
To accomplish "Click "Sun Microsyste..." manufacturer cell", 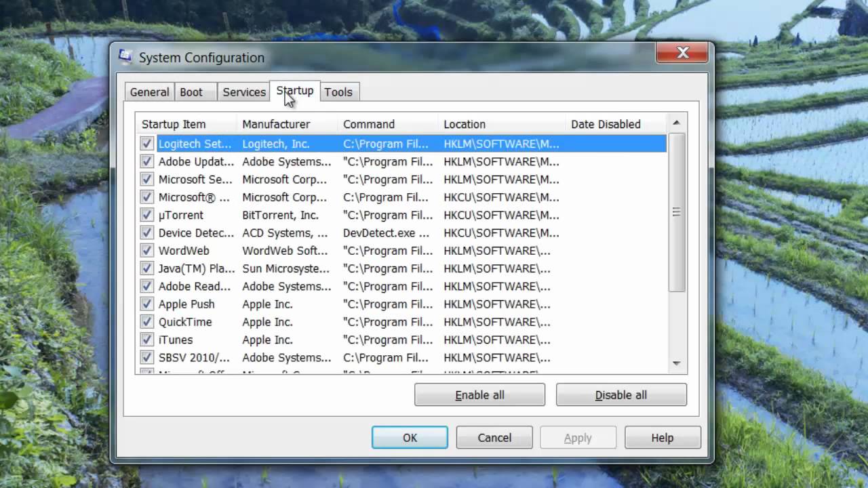I will tap(286, 268).
